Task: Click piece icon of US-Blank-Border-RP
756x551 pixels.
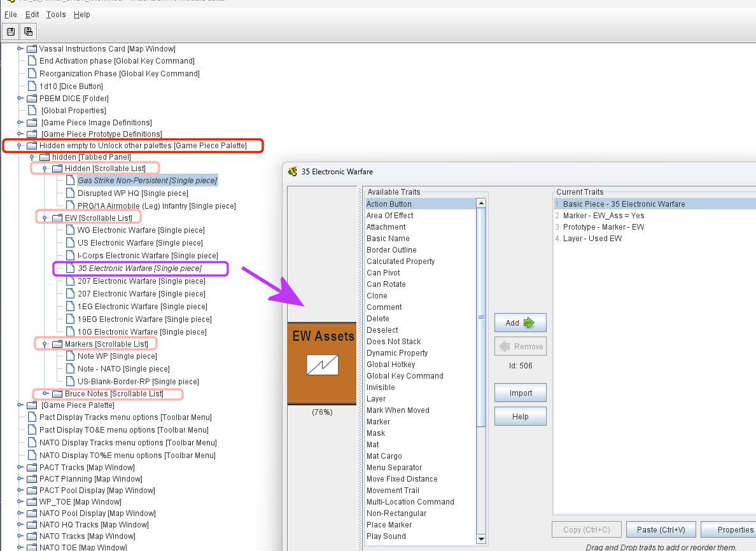Action: (x=70, y=381)
